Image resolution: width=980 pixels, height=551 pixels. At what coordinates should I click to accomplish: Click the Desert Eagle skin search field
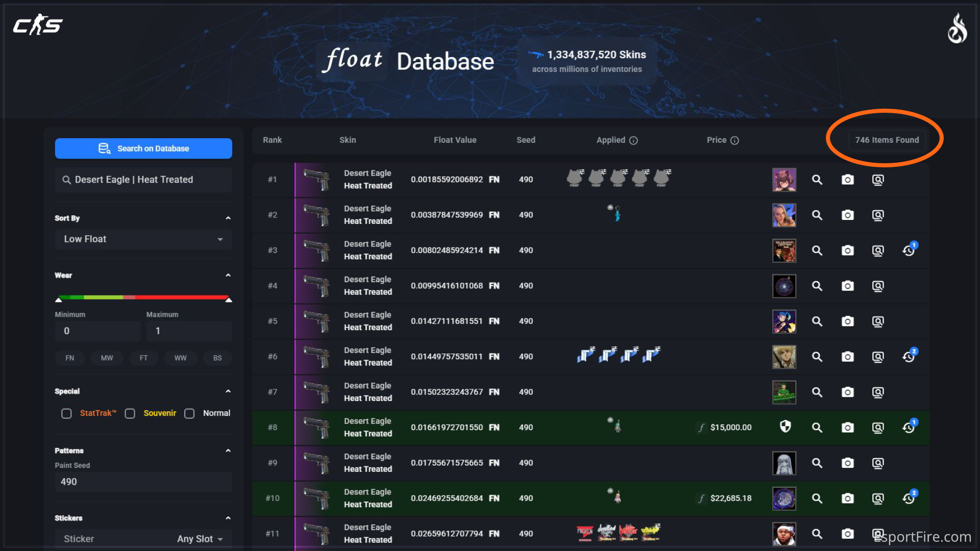point(143,180)
